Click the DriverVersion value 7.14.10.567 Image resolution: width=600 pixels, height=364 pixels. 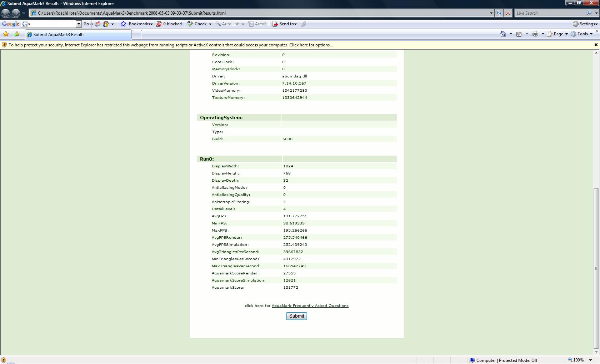(x=294, y=83)
